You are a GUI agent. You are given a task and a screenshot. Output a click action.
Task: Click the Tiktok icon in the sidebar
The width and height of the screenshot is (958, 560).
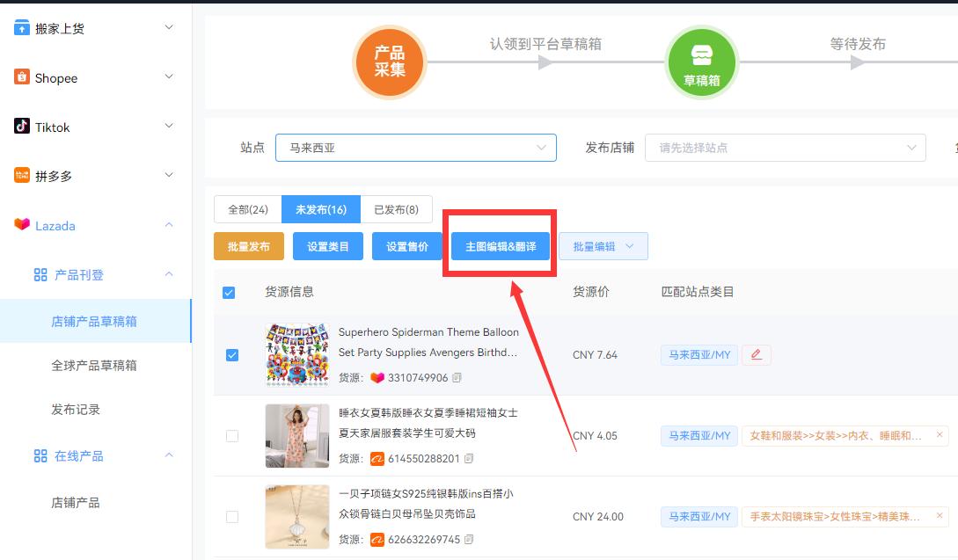[21, 127]
